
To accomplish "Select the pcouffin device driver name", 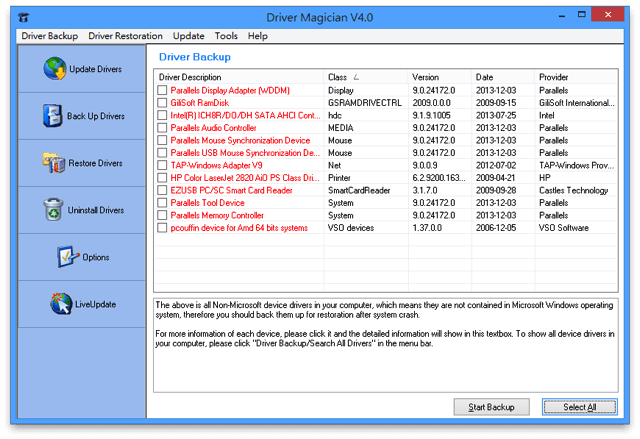I will click(x=239, y=228).
